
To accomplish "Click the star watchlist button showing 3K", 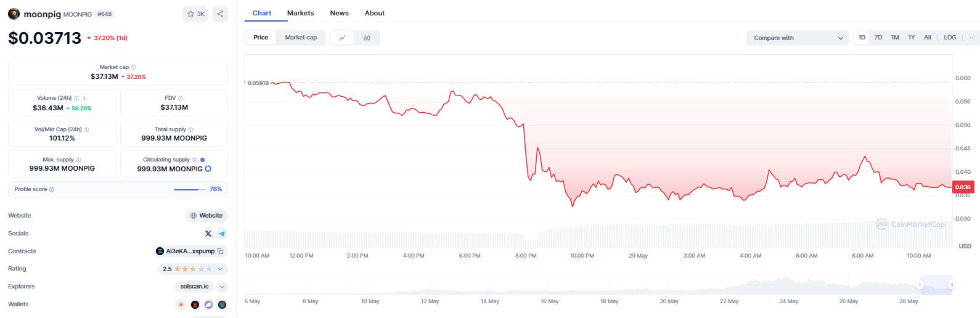I will (x=195, y=14).
